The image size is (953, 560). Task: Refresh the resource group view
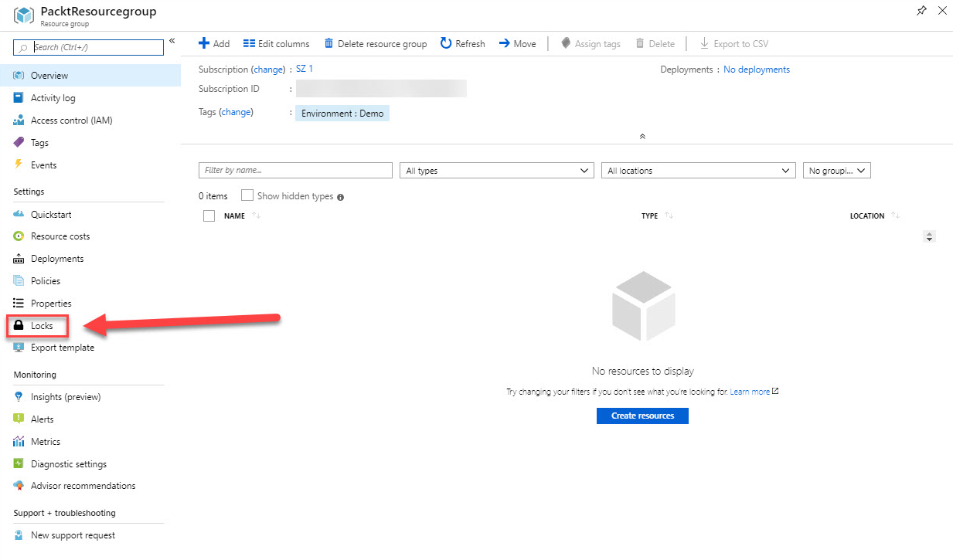(463, 44)
